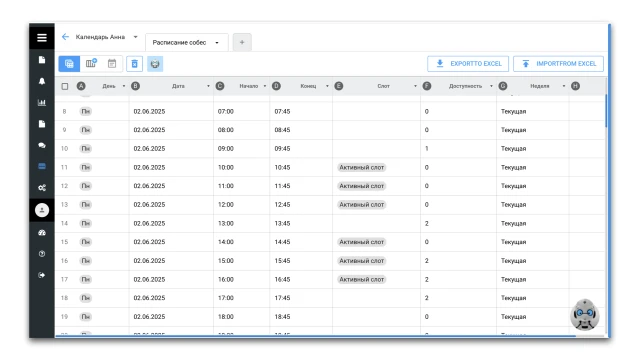Viewport: 640px width, 360px height.
Task: Open the hamburger main menu
Action: click(x=42, y=38)
